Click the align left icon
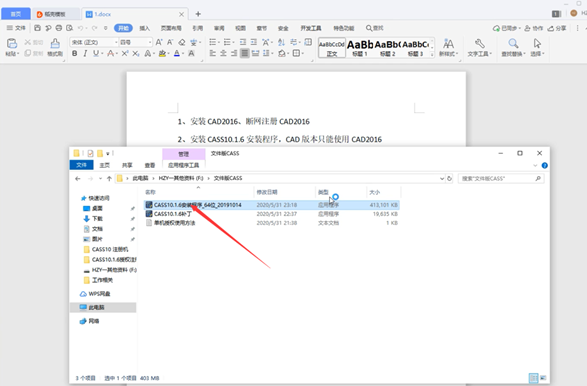The height and width of the screenshot is (386, 587). click(213, 54)
